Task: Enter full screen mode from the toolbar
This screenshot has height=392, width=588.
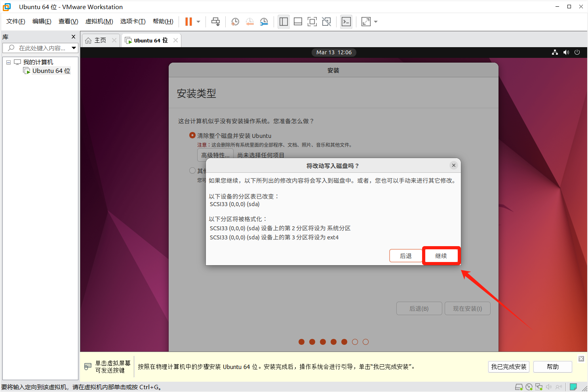Action: (312, 22)
